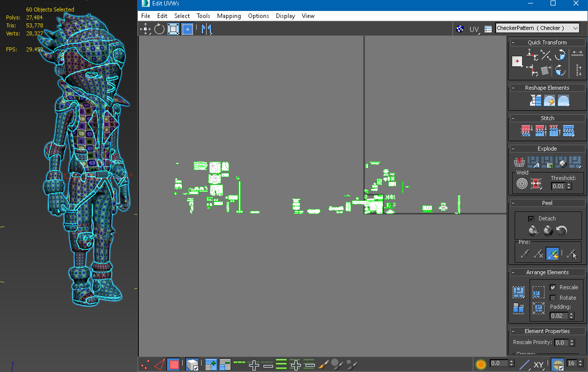Toggle Soft Selection orange circle button
Screen dimensions: 588x372
point(481,364)
